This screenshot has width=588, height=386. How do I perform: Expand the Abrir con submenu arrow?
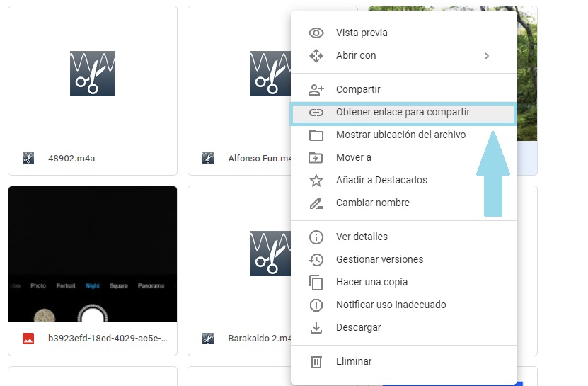pos(487,56)
